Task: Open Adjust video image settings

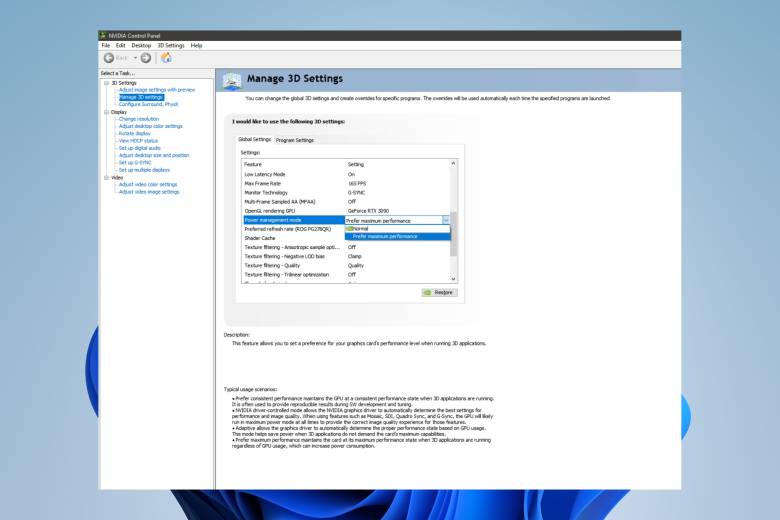Action: click(149, 192)
